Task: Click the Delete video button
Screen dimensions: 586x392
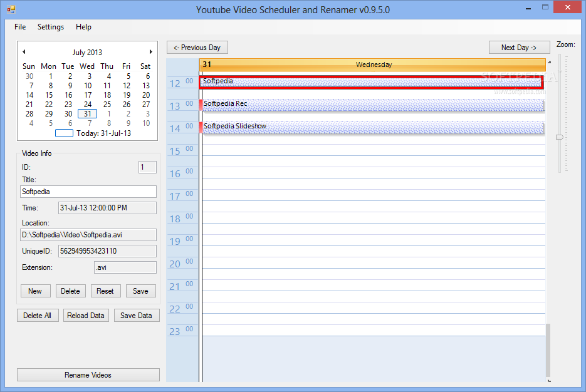Action: [x=70, y=291]
